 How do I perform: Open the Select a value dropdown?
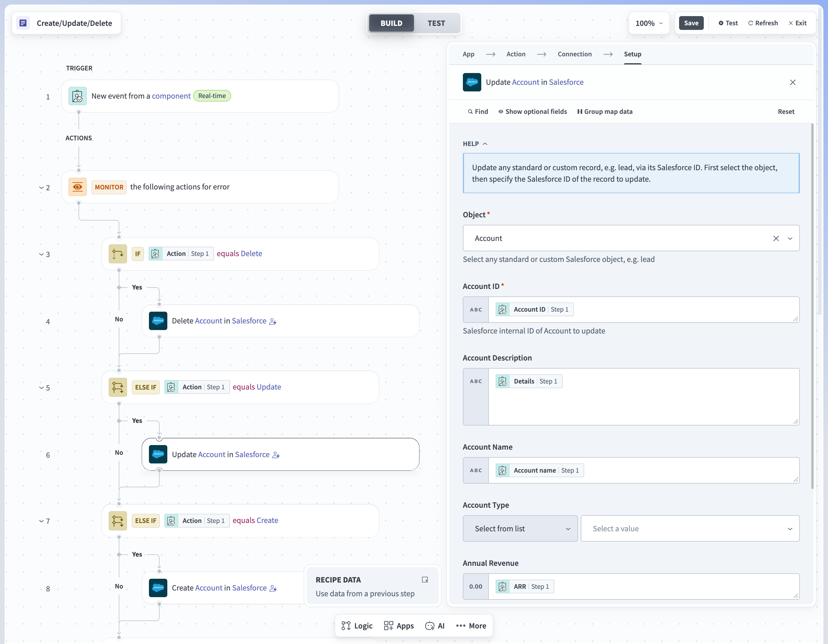point(690,528)
